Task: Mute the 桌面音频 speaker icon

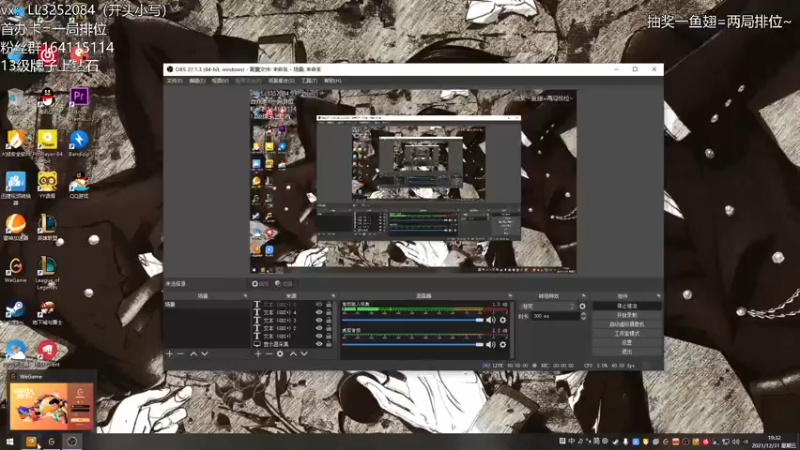Action: click(x=491, y=344)
